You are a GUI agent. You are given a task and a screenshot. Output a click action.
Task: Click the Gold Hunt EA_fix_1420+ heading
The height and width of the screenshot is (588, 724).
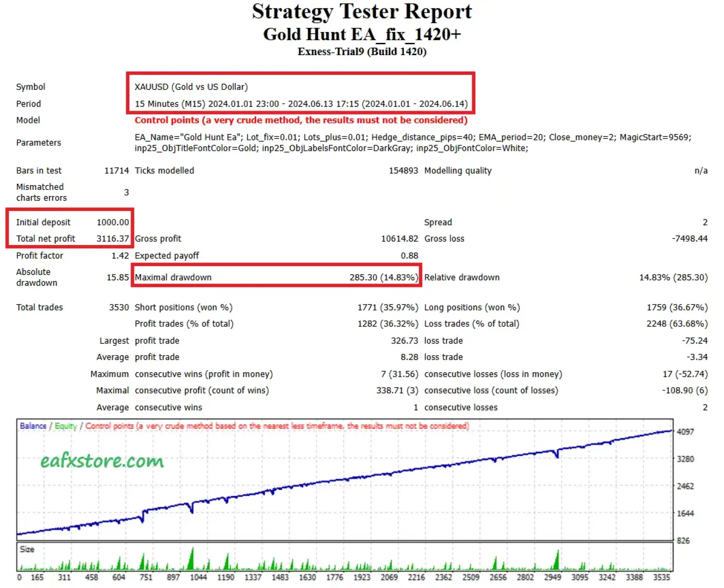pos(362,34)
